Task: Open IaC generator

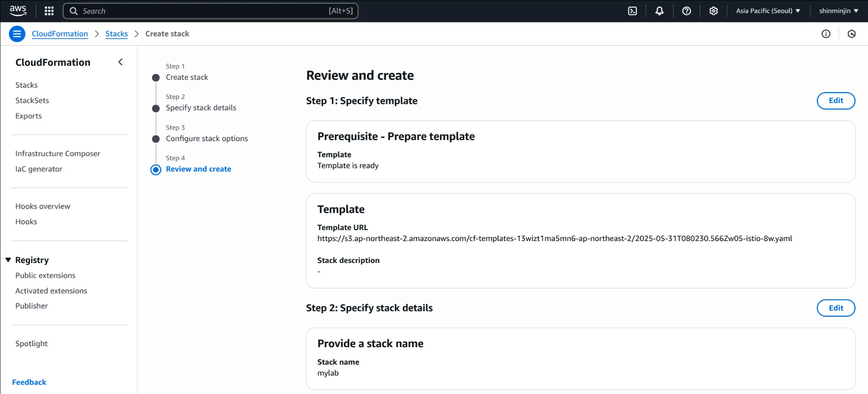Action: click(39, 169)
